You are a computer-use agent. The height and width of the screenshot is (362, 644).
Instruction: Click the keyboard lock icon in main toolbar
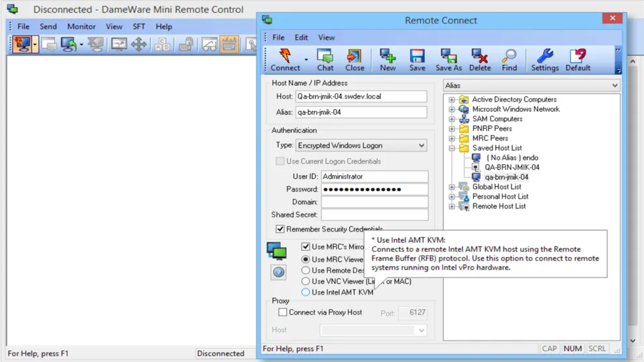186,44
